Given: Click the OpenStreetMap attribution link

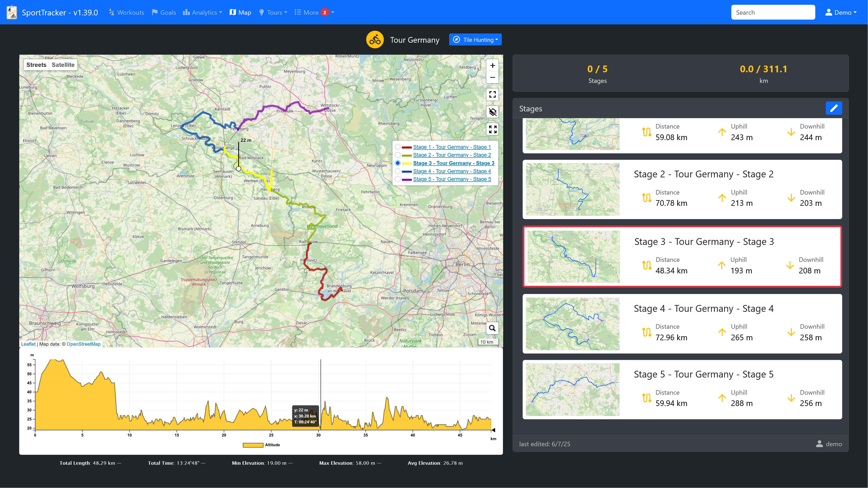Looking at the screenshot, I should point(84,344).
